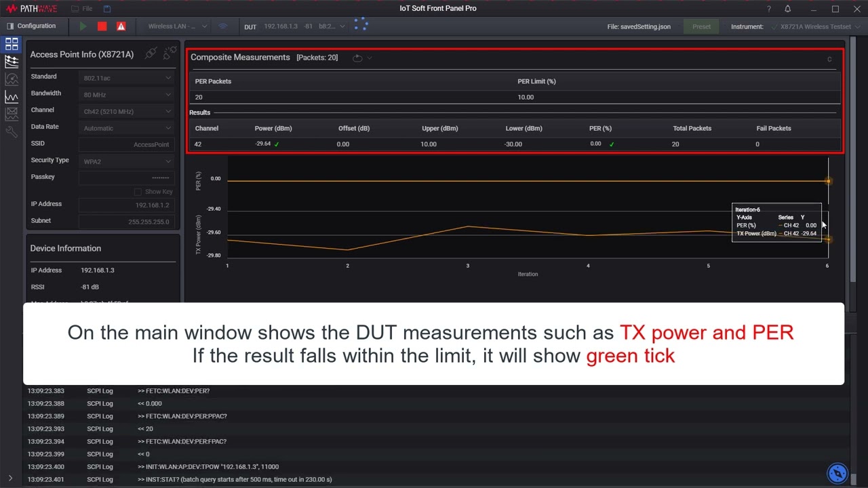Toggle the Configuration side panel
868x488 pixels.
[x=31, y=26]
